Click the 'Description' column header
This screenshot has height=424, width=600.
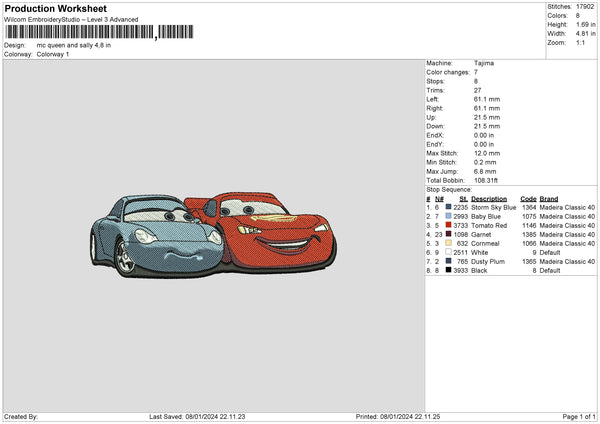489,199
